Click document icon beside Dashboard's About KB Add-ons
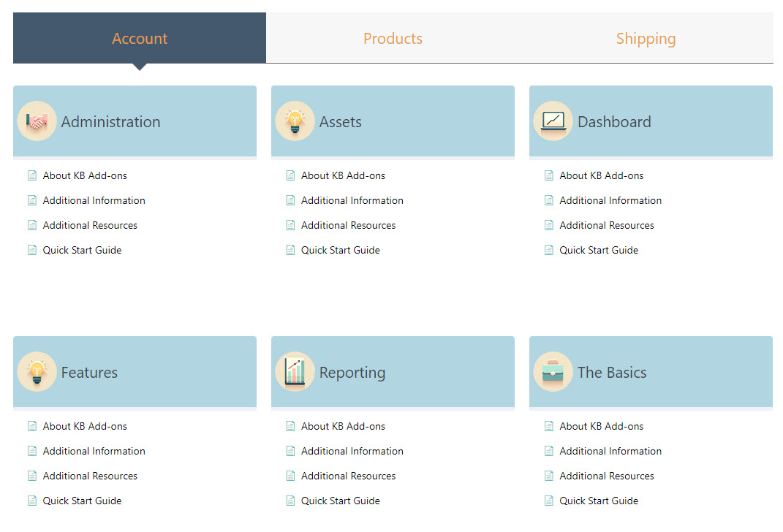 pyautogui.click(x=549, y=175)
